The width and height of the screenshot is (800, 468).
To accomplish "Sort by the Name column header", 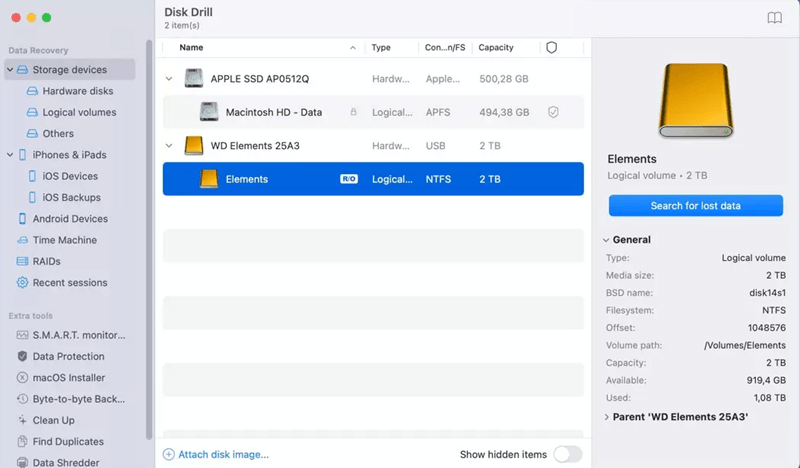I will tap(191, 47).
